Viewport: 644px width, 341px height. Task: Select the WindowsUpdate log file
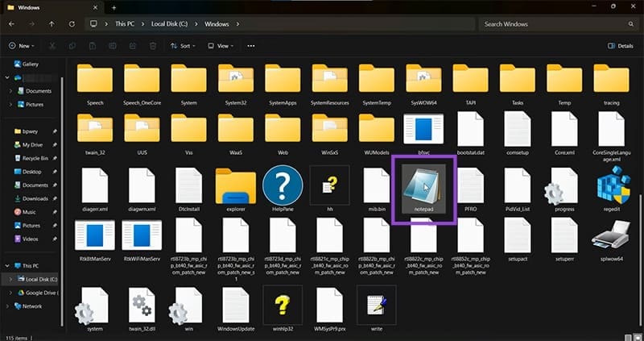pyautogui.click(x=236, y=305)
